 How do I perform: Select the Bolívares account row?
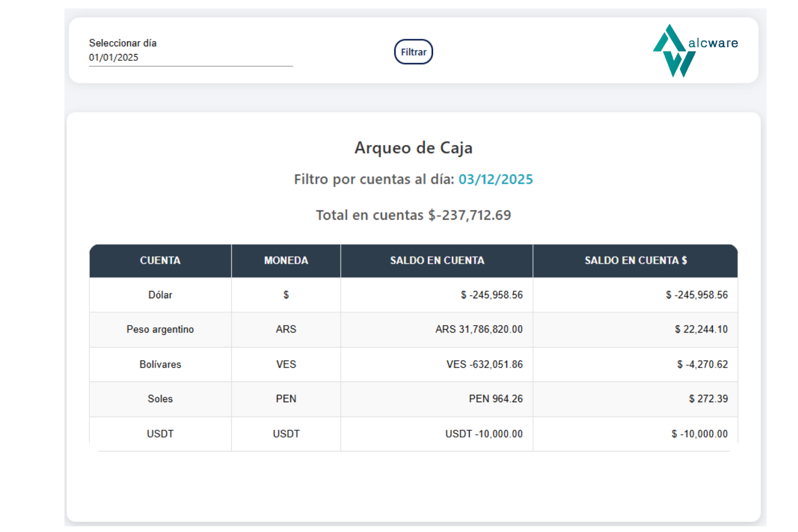pyautogui.click(x=160, y=365)
